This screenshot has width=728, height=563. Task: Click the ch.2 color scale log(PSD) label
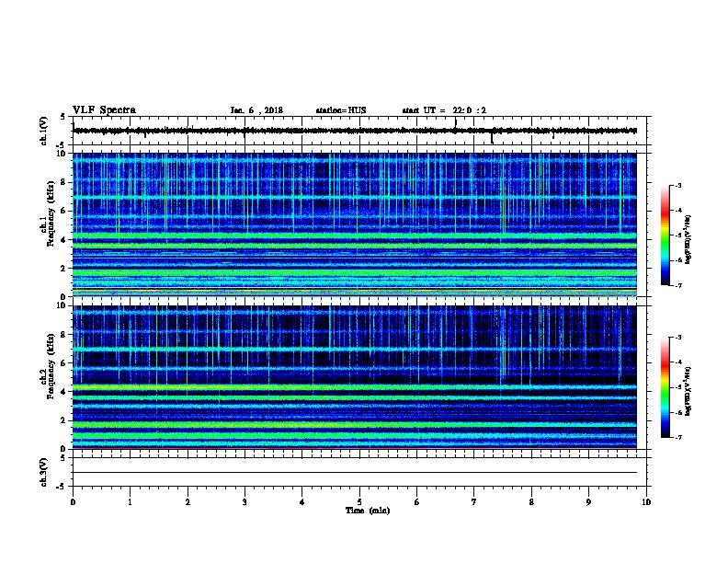coord(688,391)
